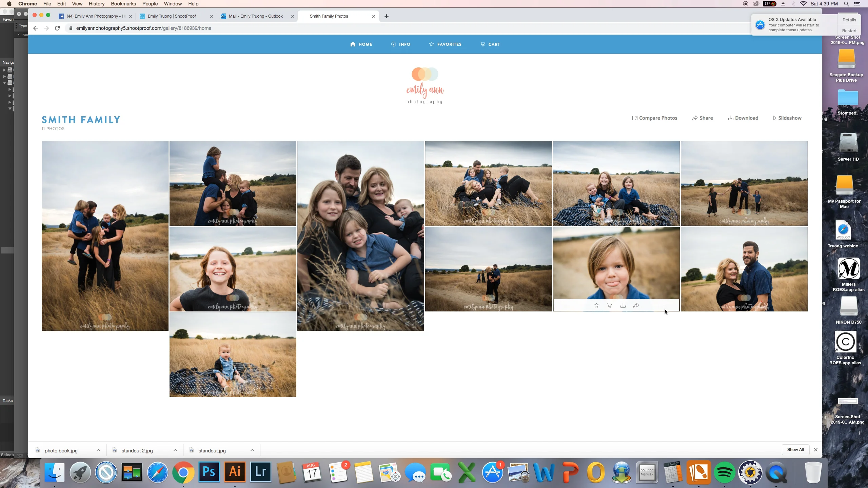Screen dimensions: 868x488
Task: Add the tongue-out boy photo to cart
Action: click(609, 306)
